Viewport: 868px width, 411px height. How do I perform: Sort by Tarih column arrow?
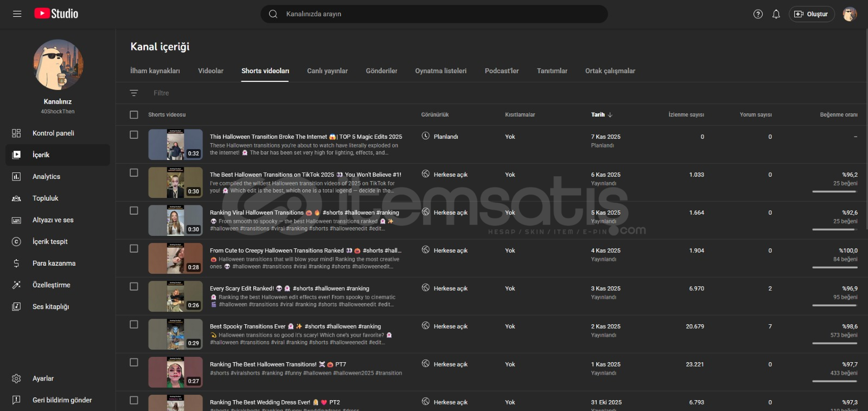(610, 115)
